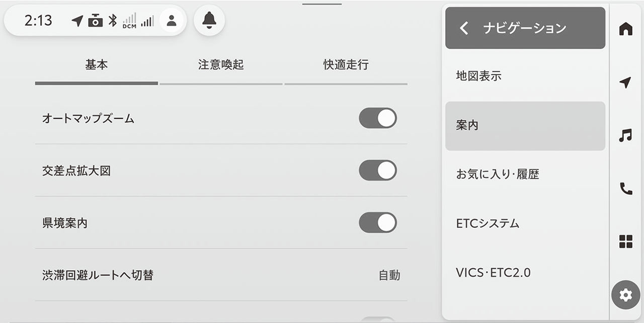Open the navigation map arrow icon in sidebar
This screenshot has height=323, width=644.
(625, 83)
